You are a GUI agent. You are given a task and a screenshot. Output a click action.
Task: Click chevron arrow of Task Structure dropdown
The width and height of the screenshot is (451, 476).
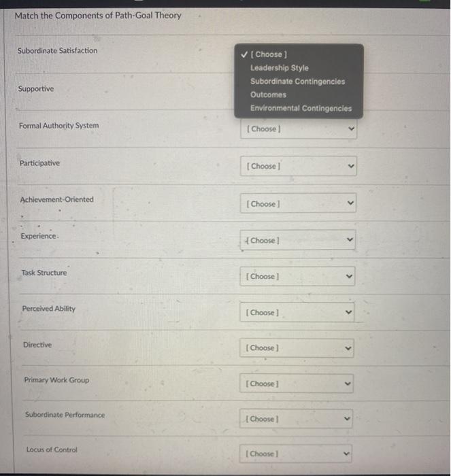tap(349, 276)
